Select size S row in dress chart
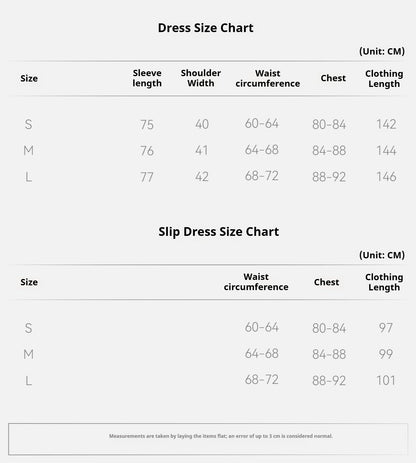416x463 pixels. [208, 124]
